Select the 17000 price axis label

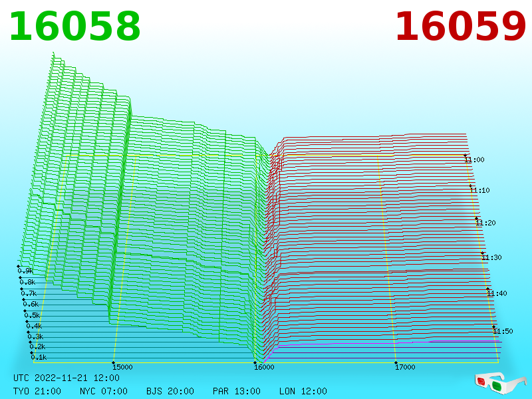click(x=405, y=367)
